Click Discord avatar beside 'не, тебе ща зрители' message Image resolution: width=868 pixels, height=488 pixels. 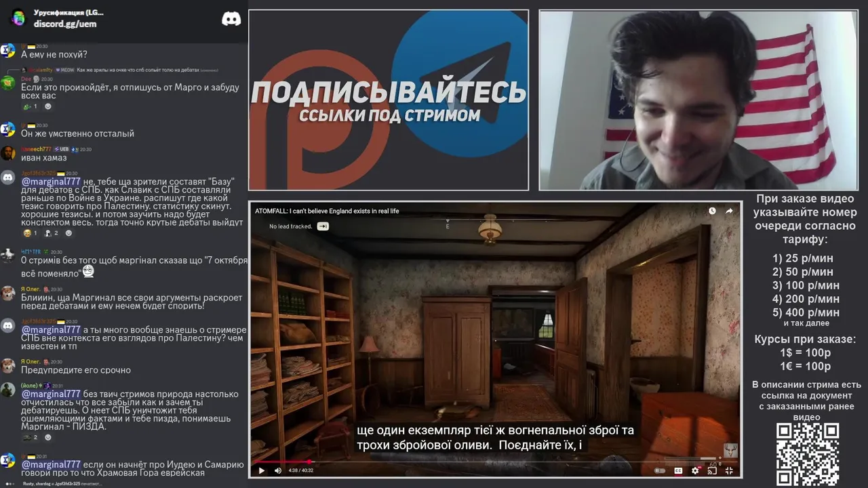click(x=7, y=178)
